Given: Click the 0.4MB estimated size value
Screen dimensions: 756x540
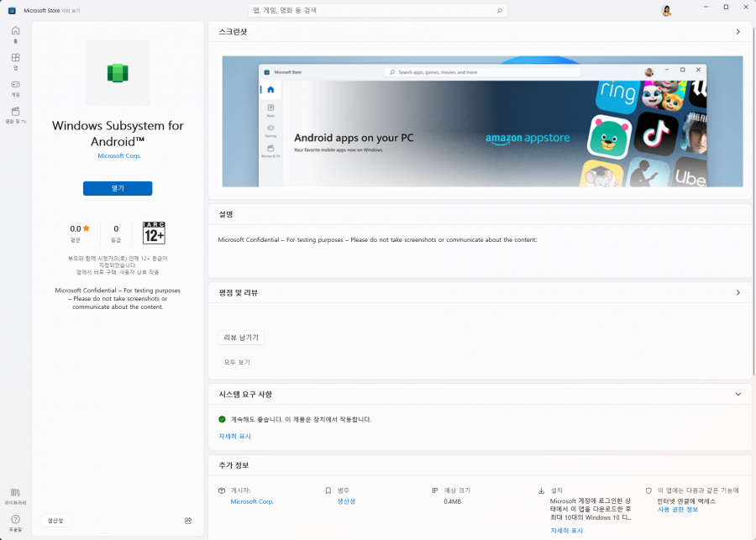Looking at the screenshot, I should point(452,501).
